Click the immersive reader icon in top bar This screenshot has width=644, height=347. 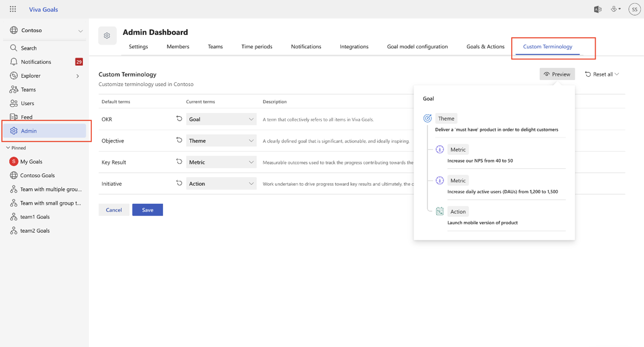[598, 9]
